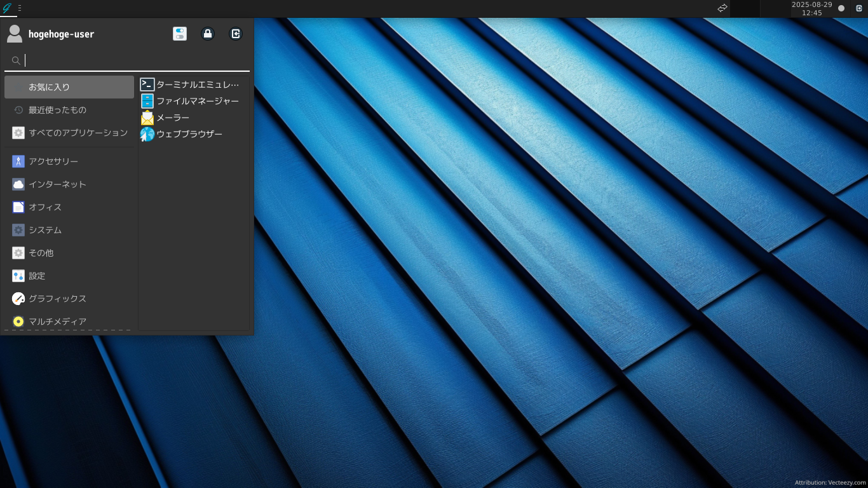Click the network arrows icon in the panel
Screen dimensions: 868x488
click(722, 8)
